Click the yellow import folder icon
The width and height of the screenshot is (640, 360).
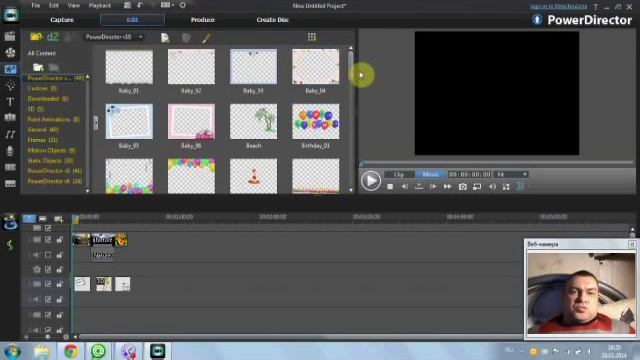click(x=36, y=37)
